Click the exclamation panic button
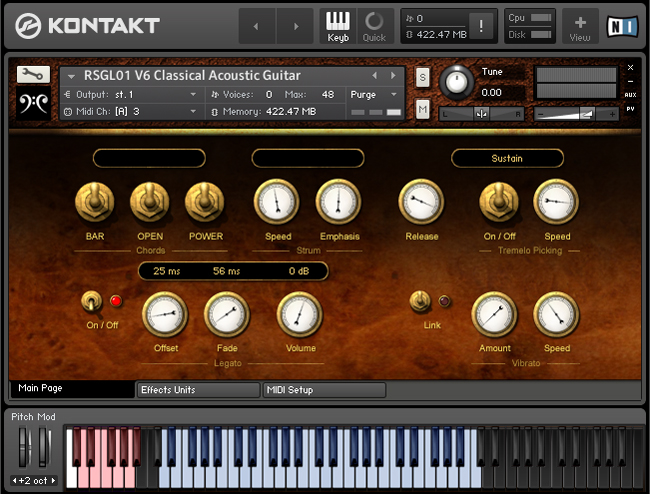This screenshot has height=494, width=650. (x=480, y=26)
